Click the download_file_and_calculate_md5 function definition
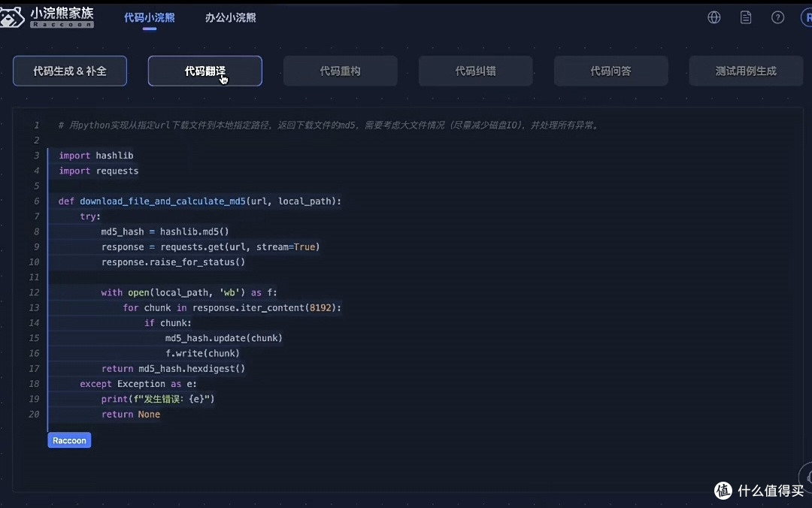This screenshot has width=812, height=508. click(x=200, y=201)
